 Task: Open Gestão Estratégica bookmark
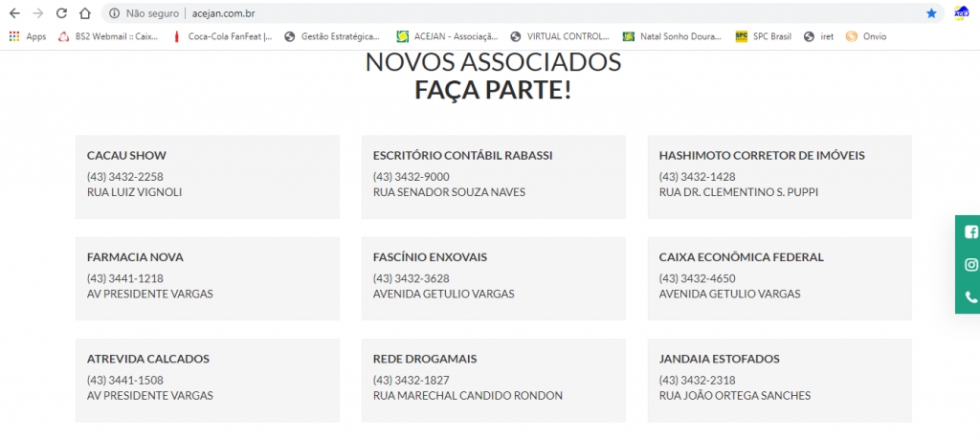pos(332,37)
